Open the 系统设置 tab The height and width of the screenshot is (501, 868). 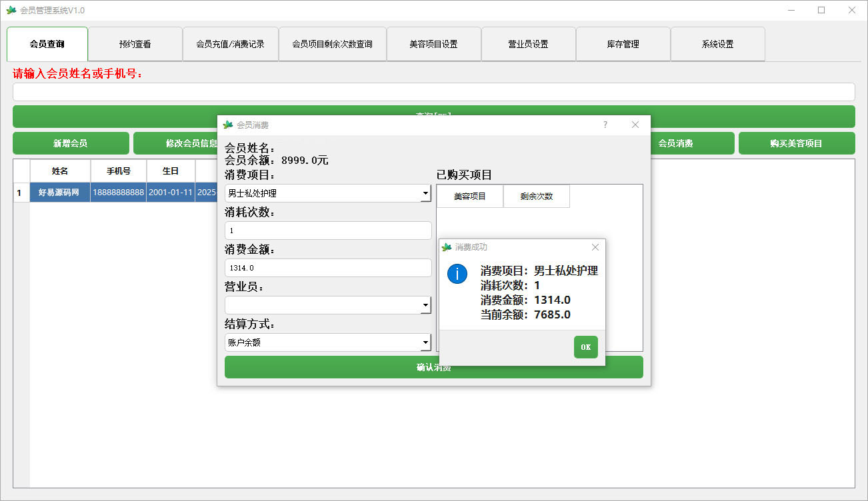click(717, 43)
